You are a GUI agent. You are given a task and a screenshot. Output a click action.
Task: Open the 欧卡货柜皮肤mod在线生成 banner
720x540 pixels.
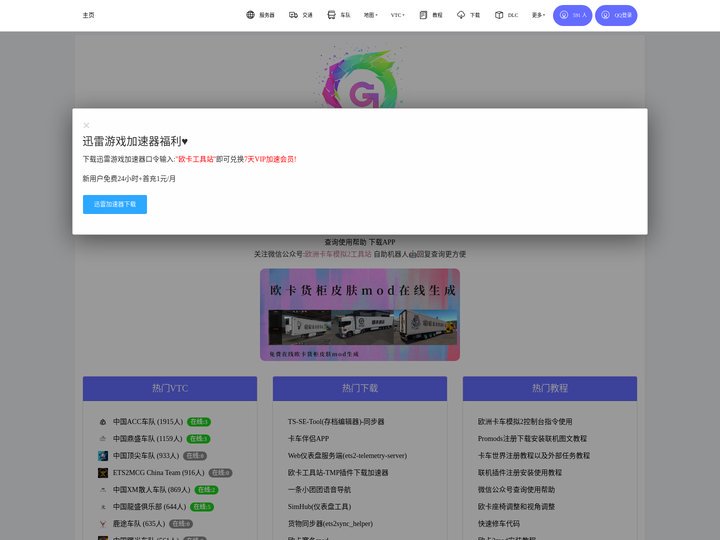360,315
